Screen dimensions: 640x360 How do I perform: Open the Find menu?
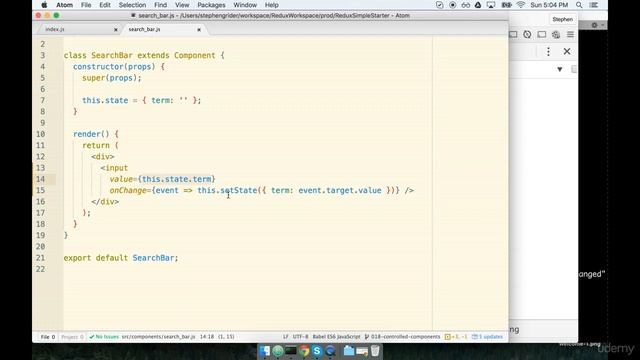click(160, 5)
